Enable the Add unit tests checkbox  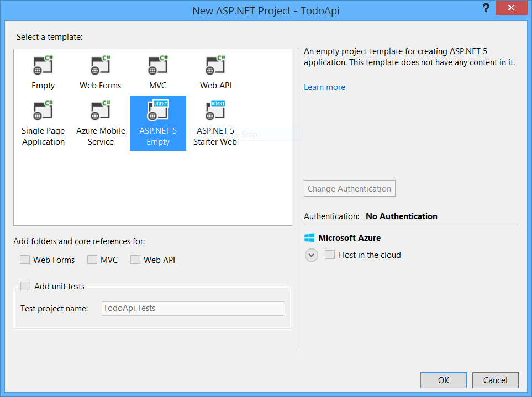[25, 286]
